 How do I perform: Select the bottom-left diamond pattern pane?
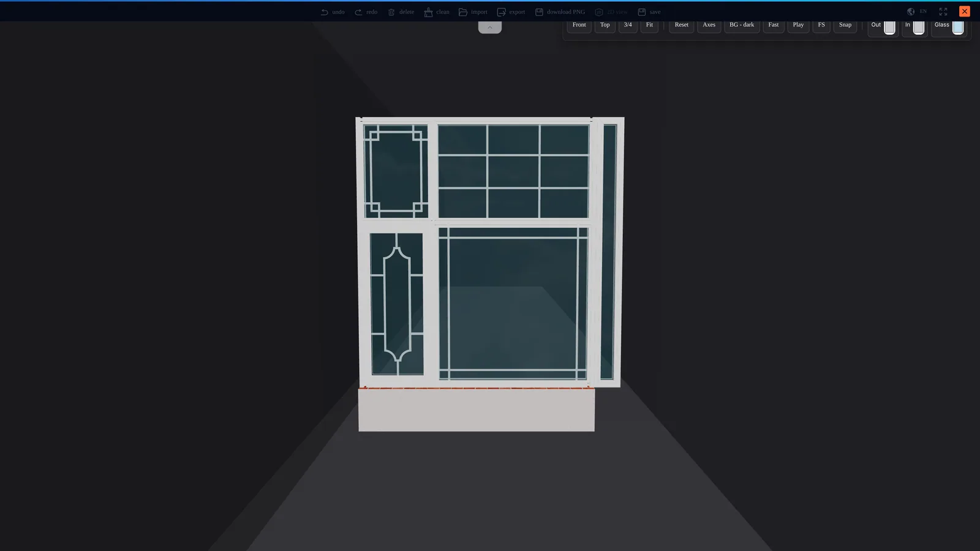397,304
